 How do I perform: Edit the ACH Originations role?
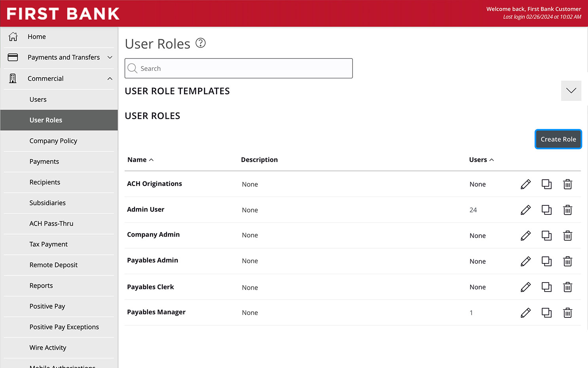click(x=525, y=184)
